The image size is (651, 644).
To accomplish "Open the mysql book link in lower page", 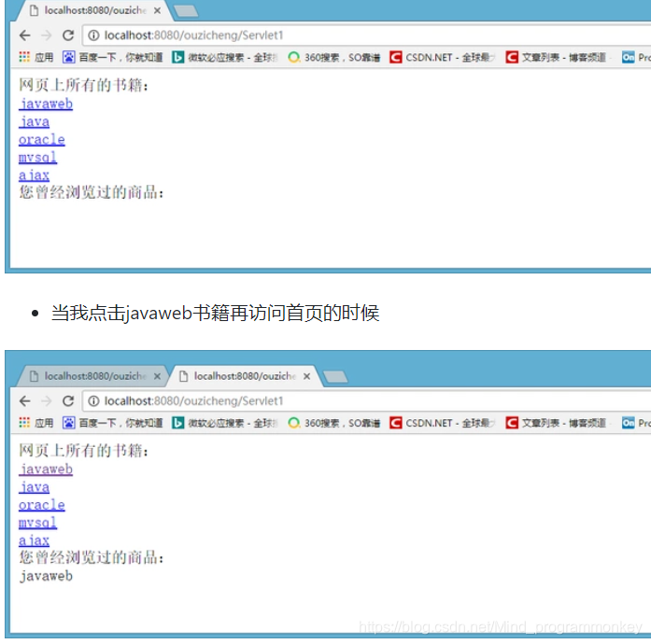I will tap(37, 523).
